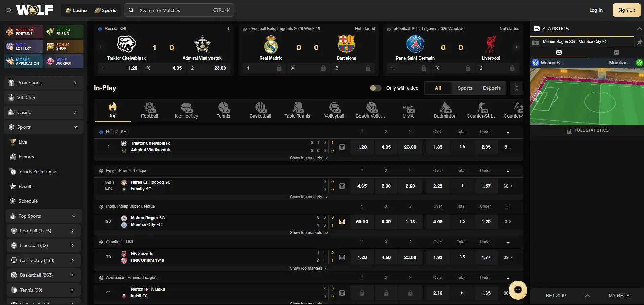644x305 pixels.
Task: Select Ice Hockey live sport icon
Action: click(x=186, y=110)
